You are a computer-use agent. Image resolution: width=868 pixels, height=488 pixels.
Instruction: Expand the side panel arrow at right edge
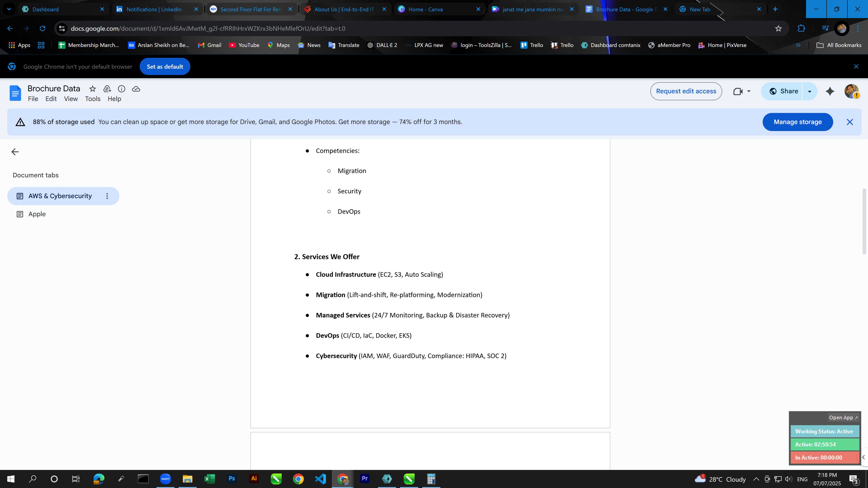point(864,457)
